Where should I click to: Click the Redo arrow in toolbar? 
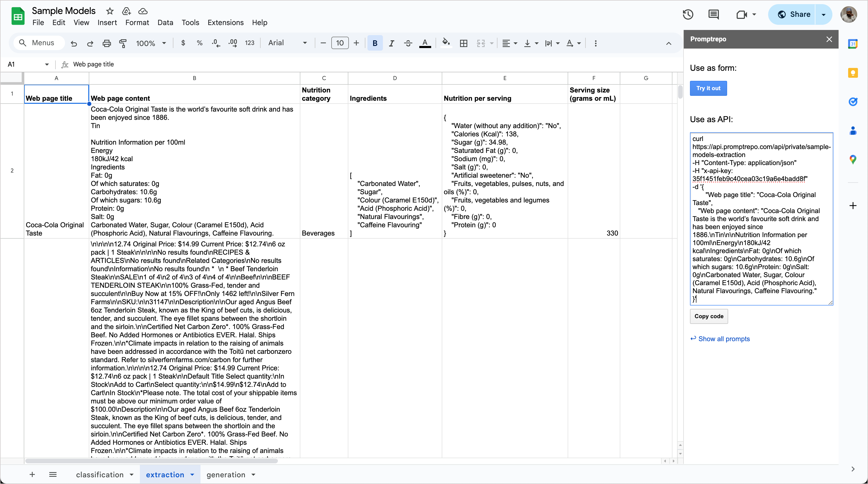[90, 43]
